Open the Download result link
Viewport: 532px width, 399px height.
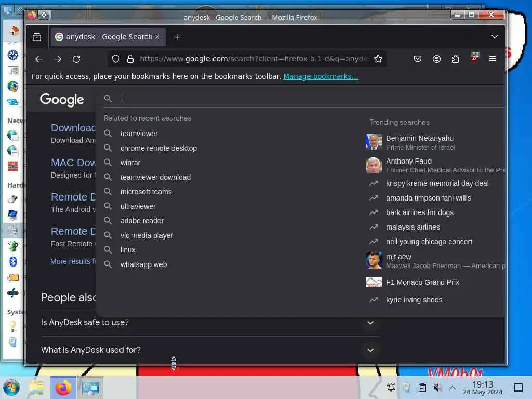(73, 128)
